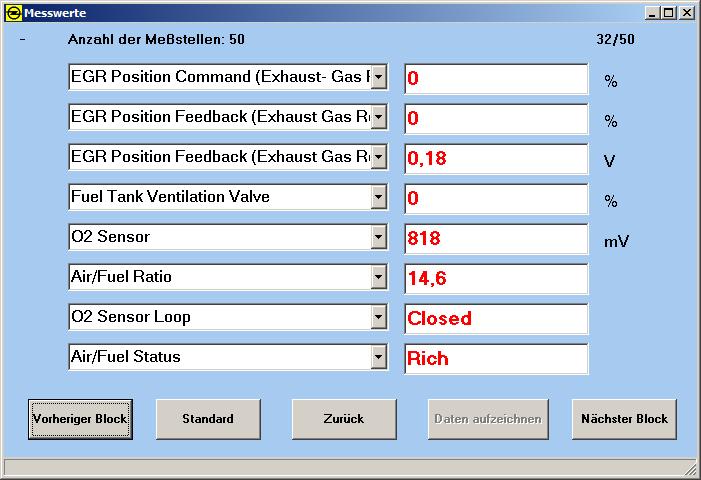Go back with the Zurück button
The image size is (701, 480).
344,419
